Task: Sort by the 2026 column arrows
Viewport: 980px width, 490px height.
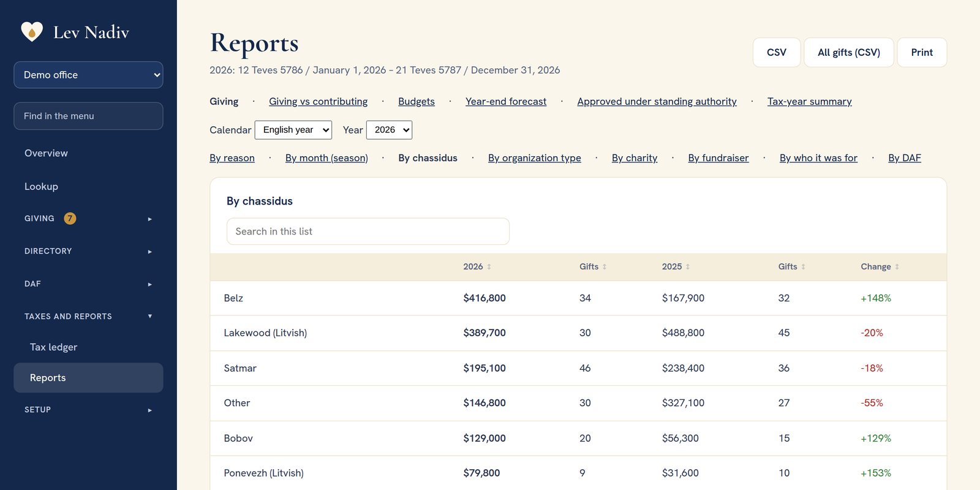Action: pyautogui.click(x=489, y=267)
